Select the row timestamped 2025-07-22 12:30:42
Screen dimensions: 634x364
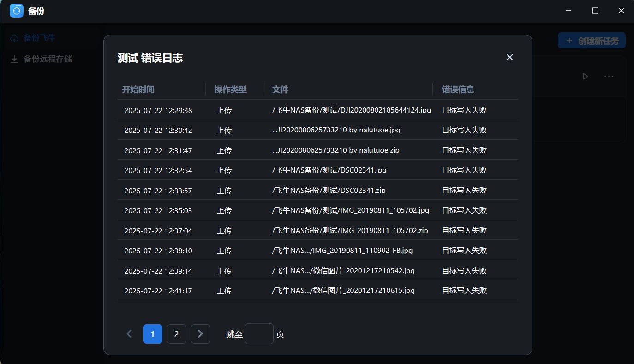pos(317,130)
